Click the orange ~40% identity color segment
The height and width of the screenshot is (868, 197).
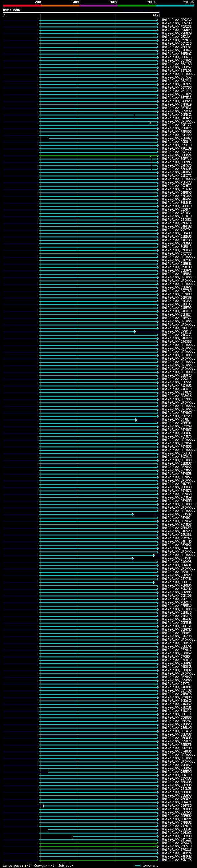click(x=60, y=6)
